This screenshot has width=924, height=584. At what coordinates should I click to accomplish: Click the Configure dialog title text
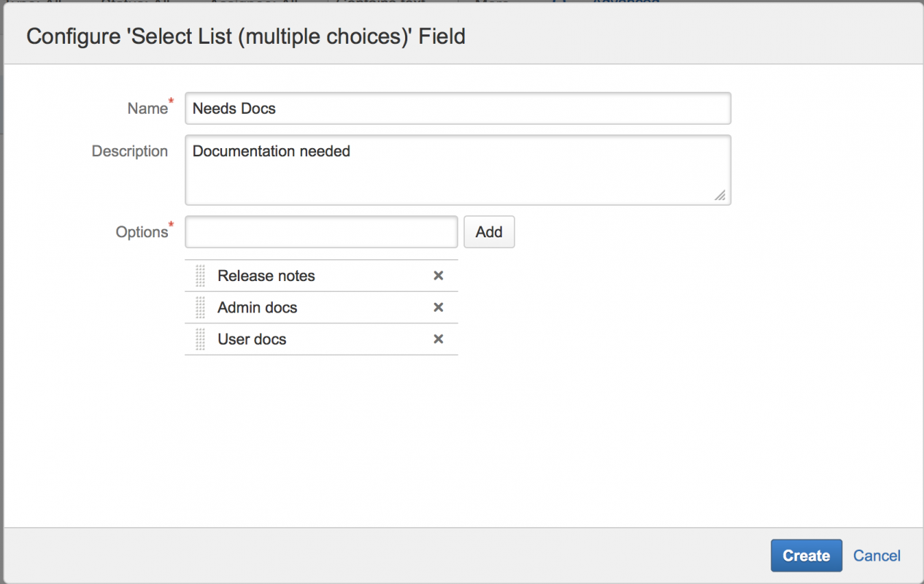pos(246,36)
